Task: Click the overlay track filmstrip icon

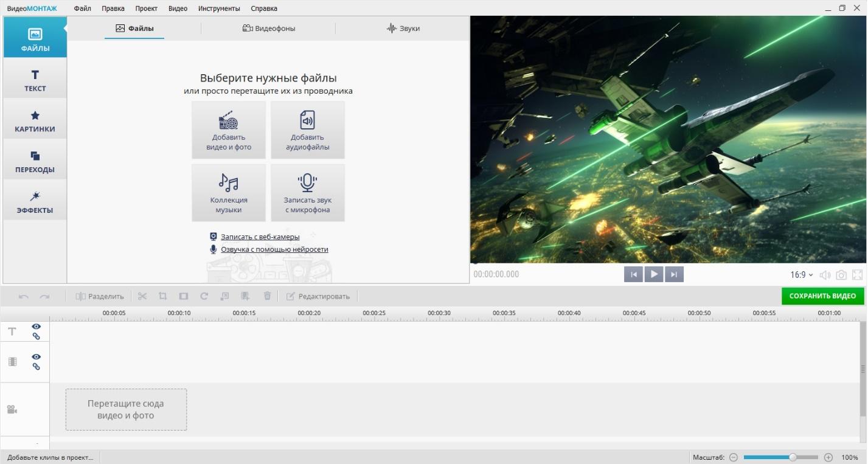Action: click(12, 362)
